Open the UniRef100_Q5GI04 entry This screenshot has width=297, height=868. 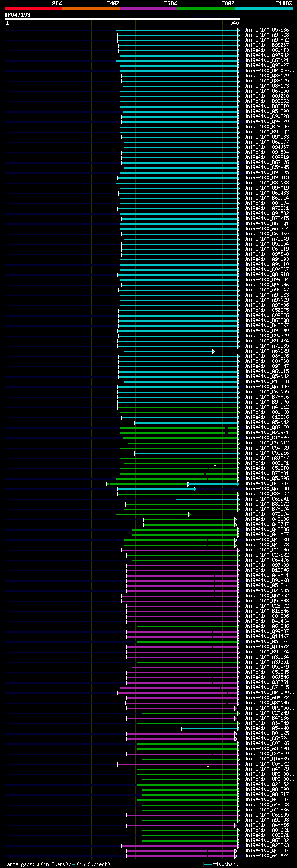pyautogui.click(x=266, y=244)
